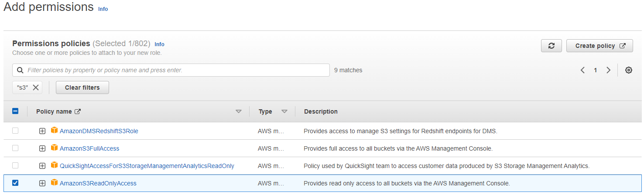Click external link icon beside Policy name
Image resolution: width=644 pixels, height=195 pixels.
tap(78, 111)
